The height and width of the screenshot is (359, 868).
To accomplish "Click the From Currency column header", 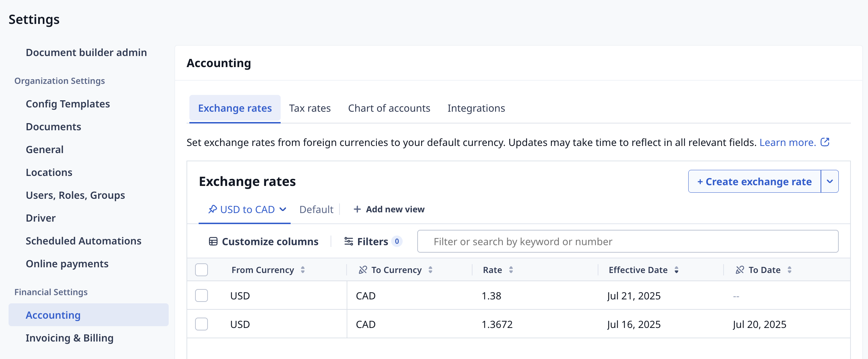I will tap(263, 270).
